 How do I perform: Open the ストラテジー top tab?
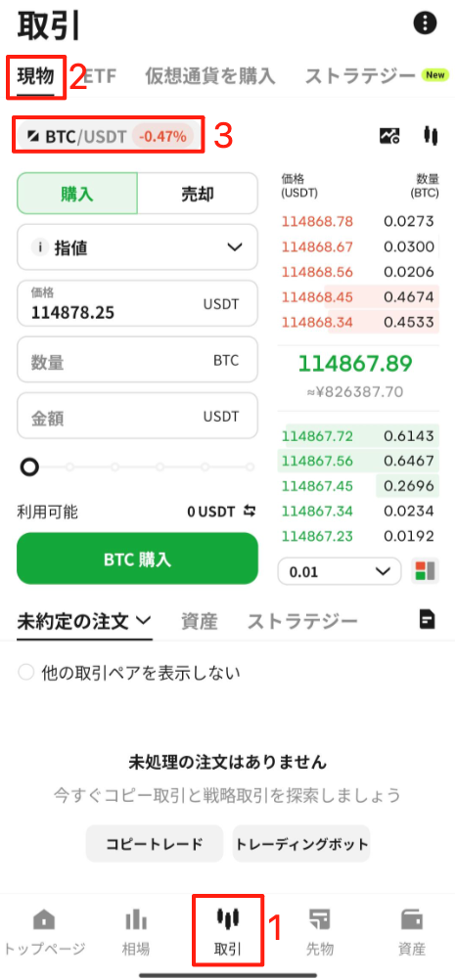click(360, 76)
